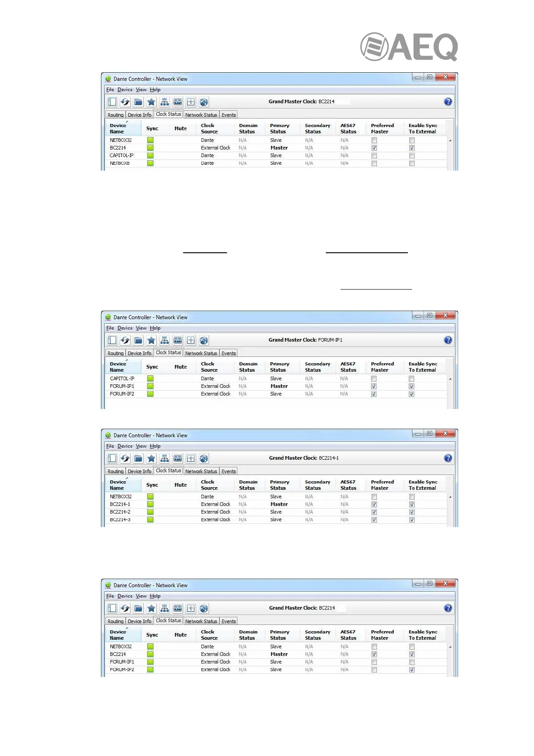The width and height of the screenshot is (534, 756).
Task: Toggle filter pane icon in BC2214-1 grand master window
Action: tap(112, 458)
